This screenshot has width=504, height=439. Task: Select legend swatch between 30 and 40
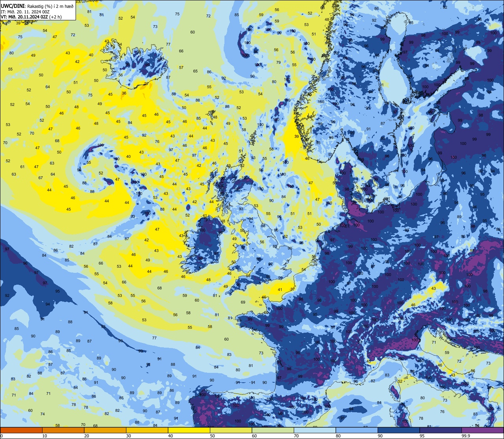click(147, 430)
